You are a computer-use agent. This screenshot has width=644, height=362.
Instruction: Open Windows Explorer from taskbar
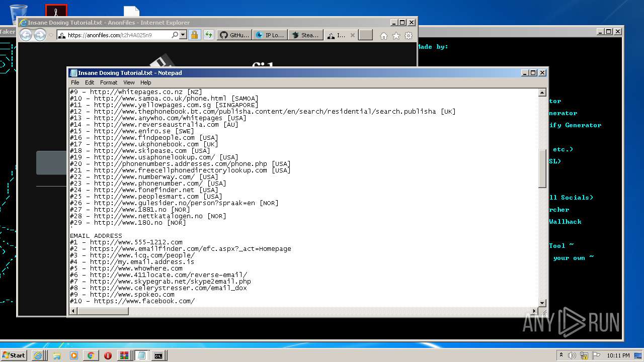[x=57, y=355]
